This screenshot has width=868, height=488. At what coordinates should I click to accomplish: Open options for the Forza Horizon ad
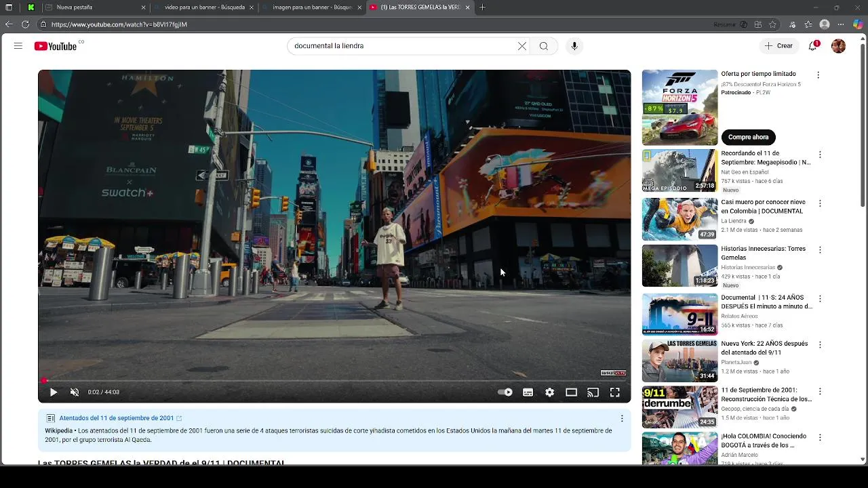[x=818, y=75]
